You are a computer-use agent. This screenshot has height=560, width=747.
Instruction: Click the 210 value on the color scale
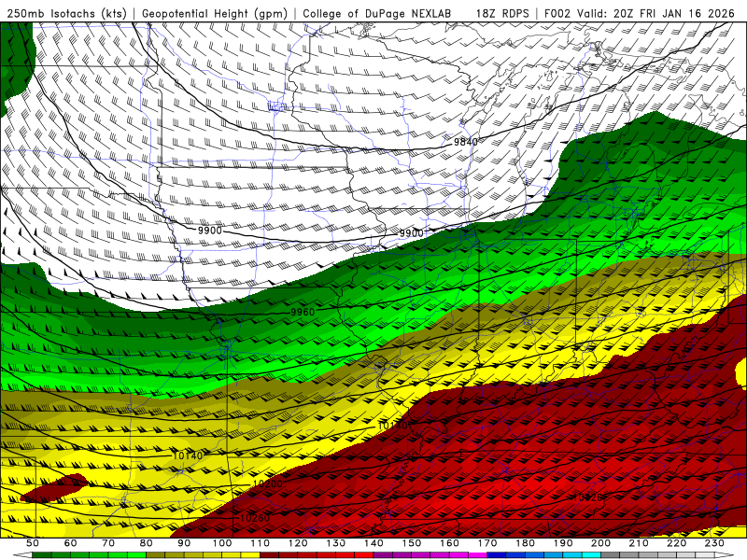coord(639,543)
